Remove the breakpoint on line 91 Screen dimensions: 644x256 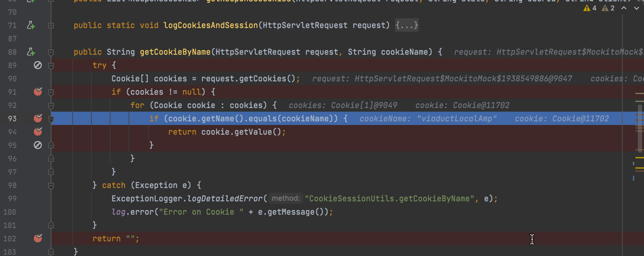tap(38, 92)
